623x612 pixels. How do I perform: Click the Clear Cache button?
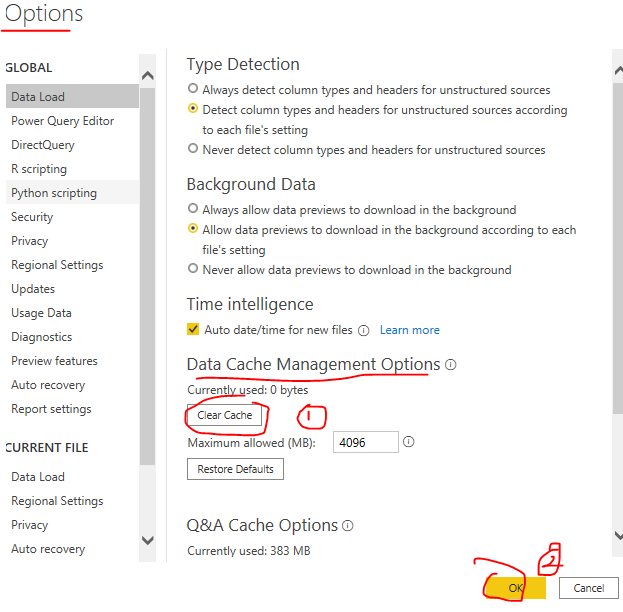click(224, 415)
